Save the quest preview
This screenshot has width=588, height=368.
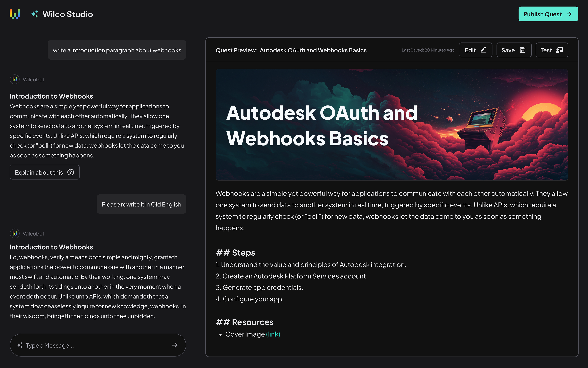point(514,50)
